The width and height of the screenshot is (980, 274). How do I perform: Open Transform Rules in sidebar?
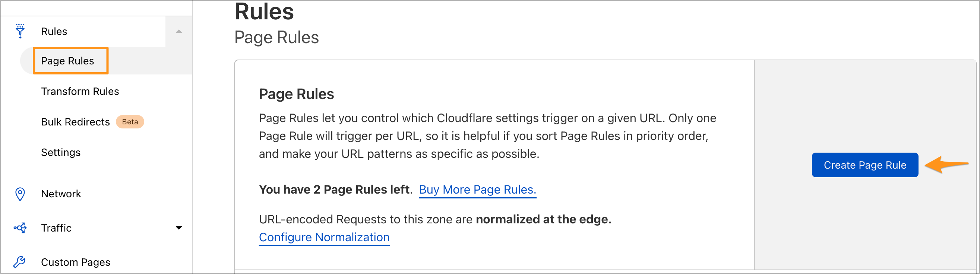[x=80, y=91]
